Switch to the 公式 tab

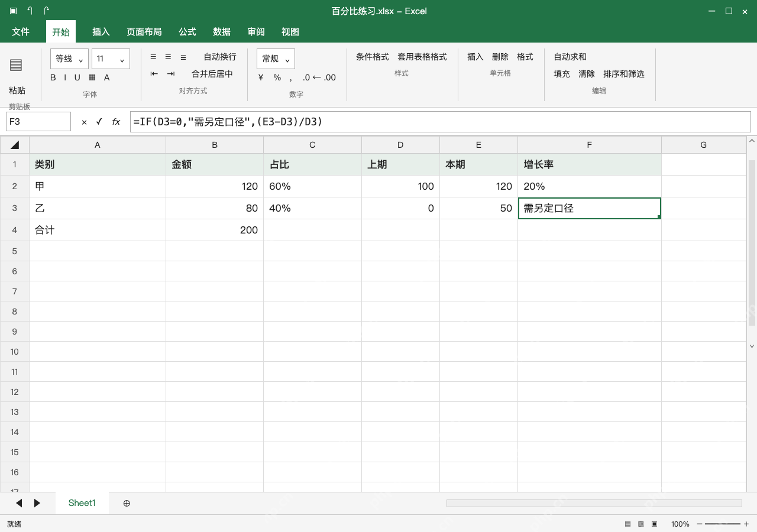tap(187, 32)
